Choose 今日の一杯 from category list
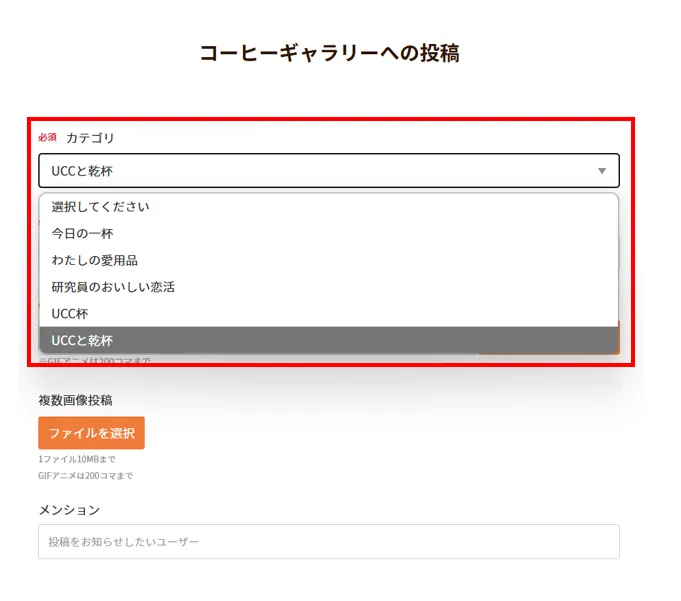This screenshot has height=601, width=681. coord(329,234)
